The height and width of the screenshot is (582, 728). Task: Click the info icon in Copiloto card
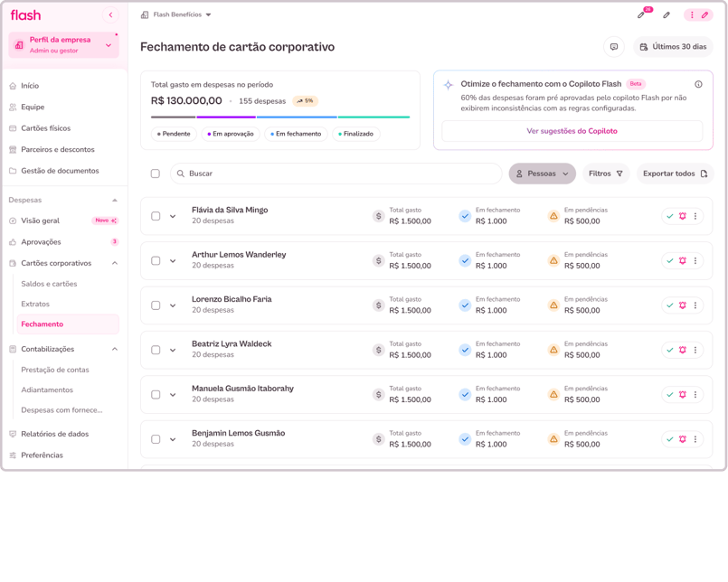point(698,84)
